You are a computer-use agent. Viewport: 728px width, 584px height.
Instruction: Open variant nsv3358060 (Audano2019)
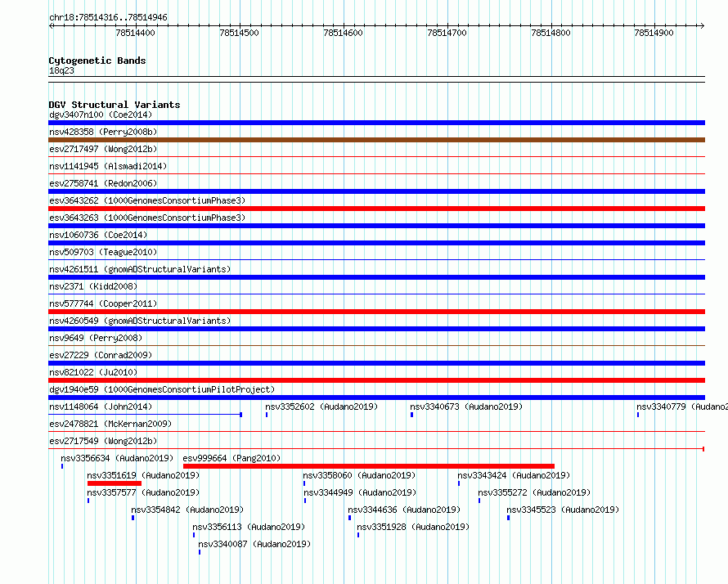pyautogui.click(x=359, y=475)
